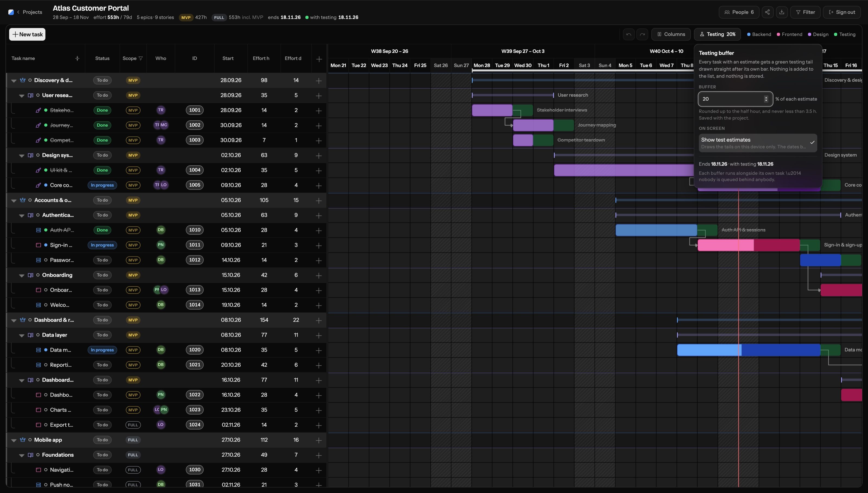This screenshot has width=868, height=493.
Task: Go back to Projects
Action: click(x=30, y=12)
